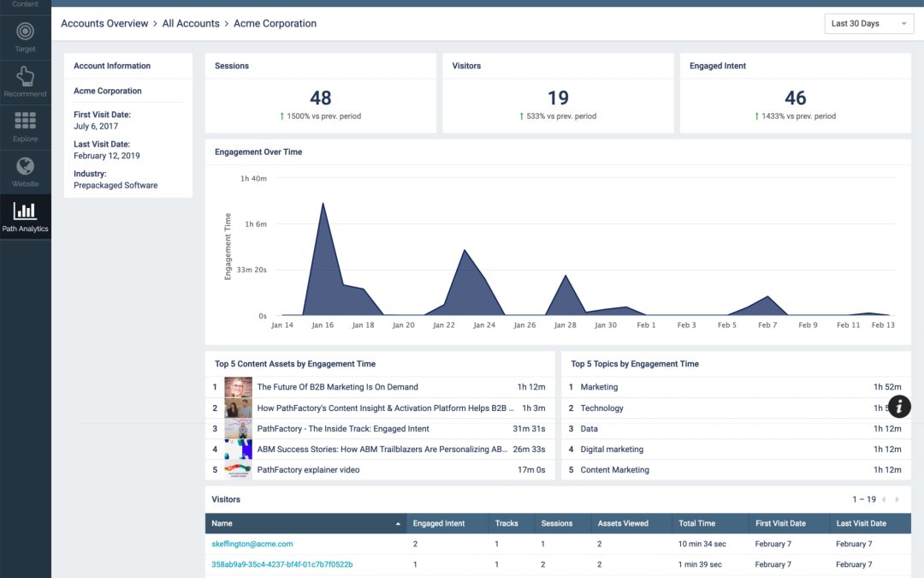The height and width of the screenshot is (578, 924).
Task: Open the Recommend sidebar section
Action: [26, 82]
